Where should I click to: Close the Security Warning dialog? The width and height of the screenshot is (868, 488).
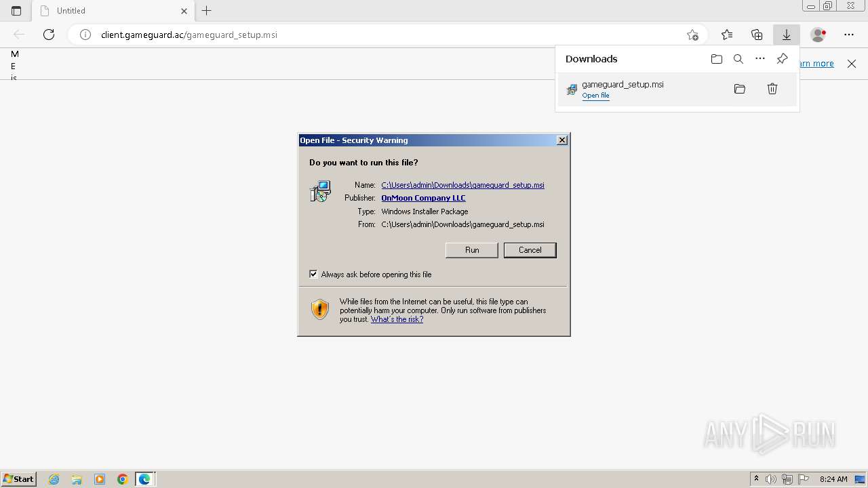click(x=562, y=140)
